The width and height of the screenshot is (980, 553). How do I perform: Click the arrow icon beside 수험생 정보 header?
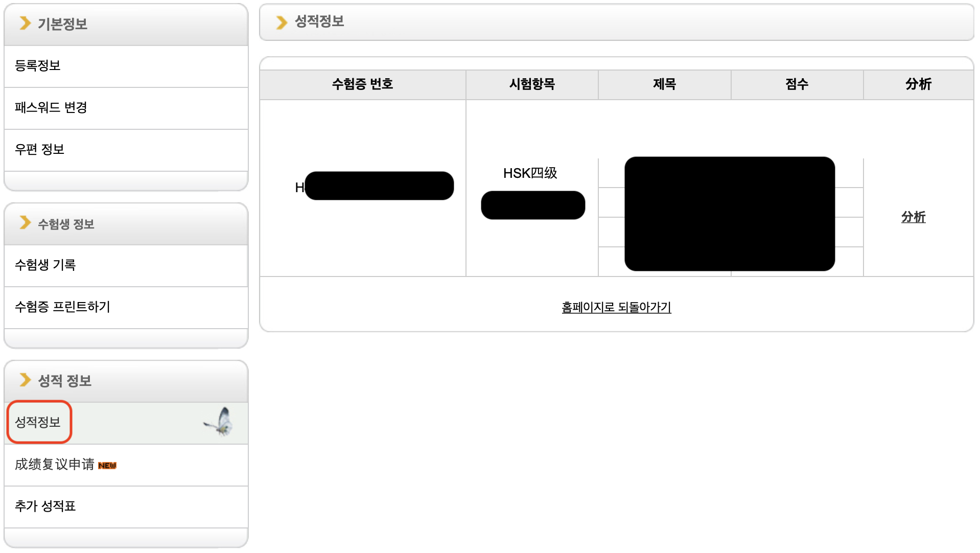coord(25,223)
